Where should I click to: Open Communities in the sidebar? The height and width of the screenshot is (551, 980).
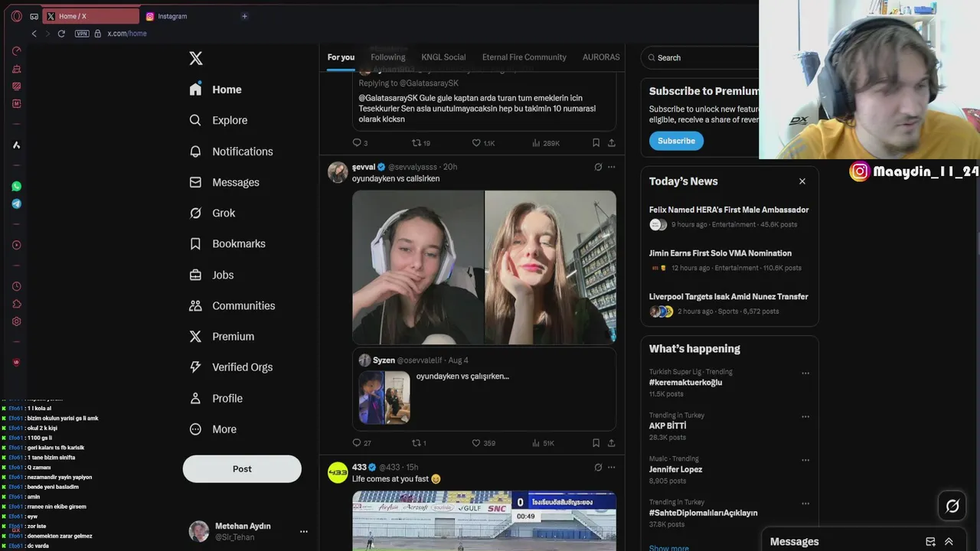233,305
